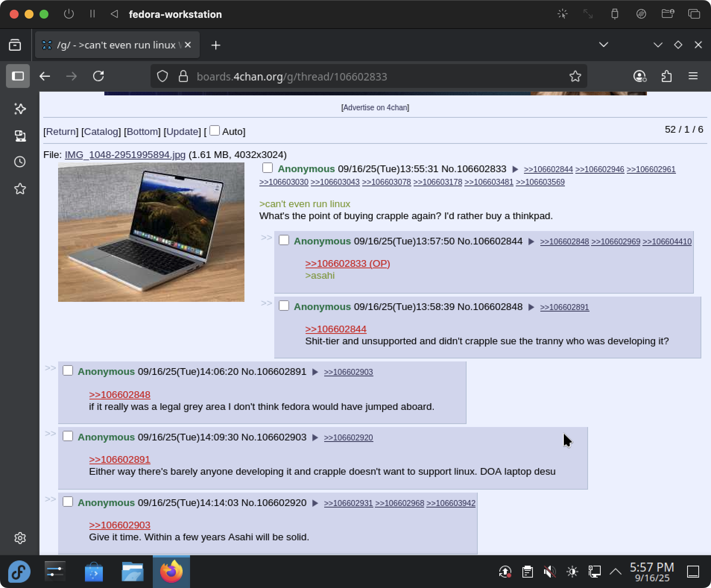Check the box for post No.106602903

68,436
